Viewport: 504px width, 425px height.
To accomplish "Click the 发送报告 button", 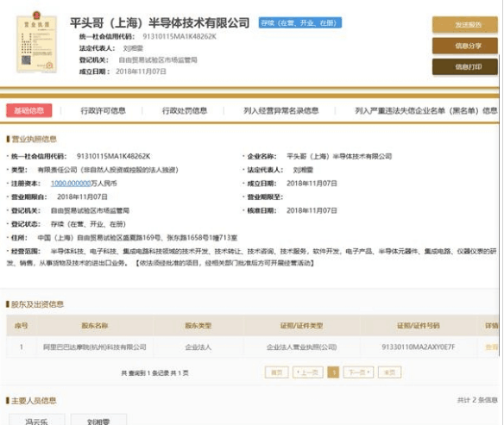I will click(x=465, y=25).
